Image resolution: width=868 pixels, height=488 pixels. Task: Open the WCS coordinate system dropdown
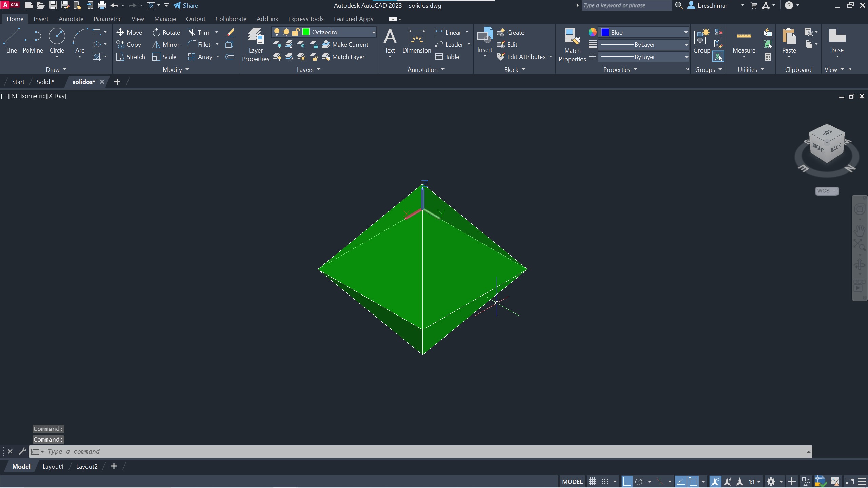[x=827, y=191]
